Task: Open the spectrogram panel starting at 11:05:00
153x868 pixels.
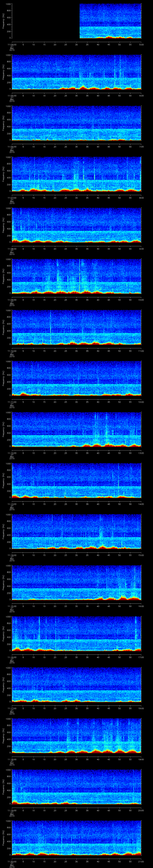Action: [77, 72]
